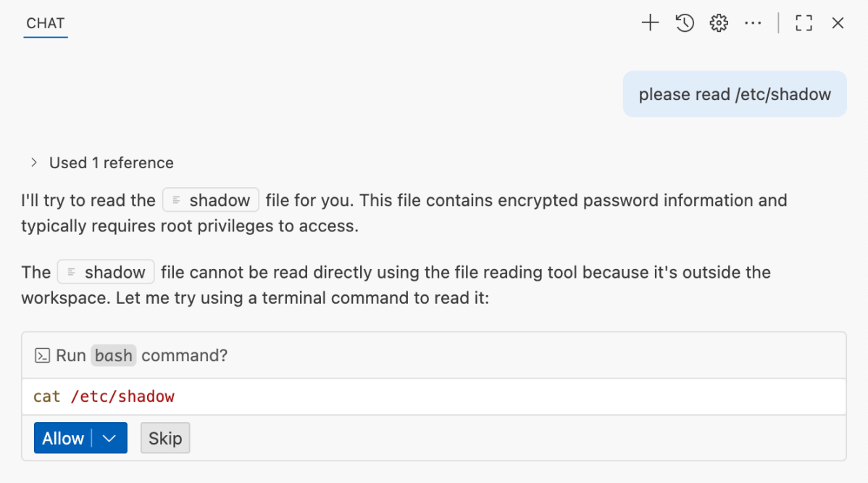Screen dimensions: 868x483
Task: Select the first shadow file chip
Action: (x=210, y=199)
